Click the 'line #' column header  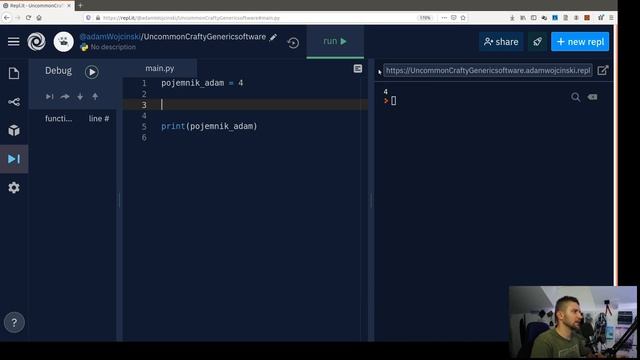coord(99,118)
